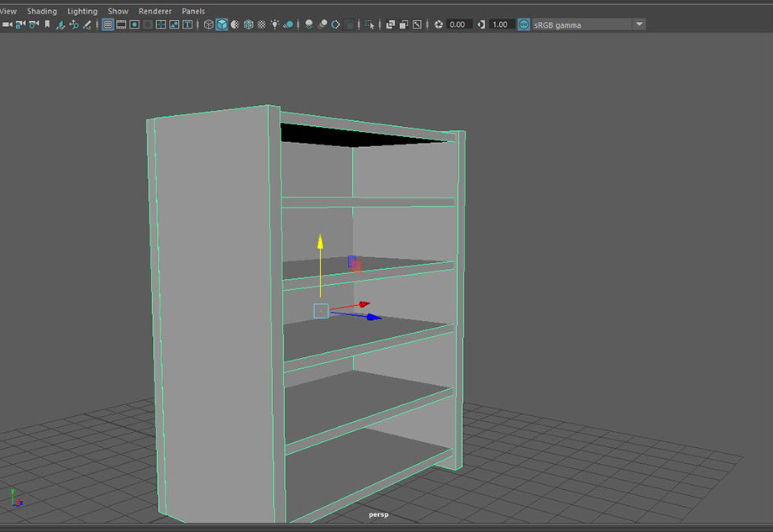Toggle the viewport grid display
The width and height of the screenshot is (773, 532).
click(x=108, y=24)
